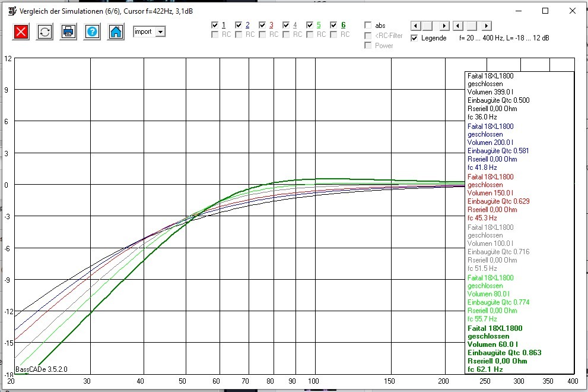Enable the abs checkbox

[x=368, y=25]
